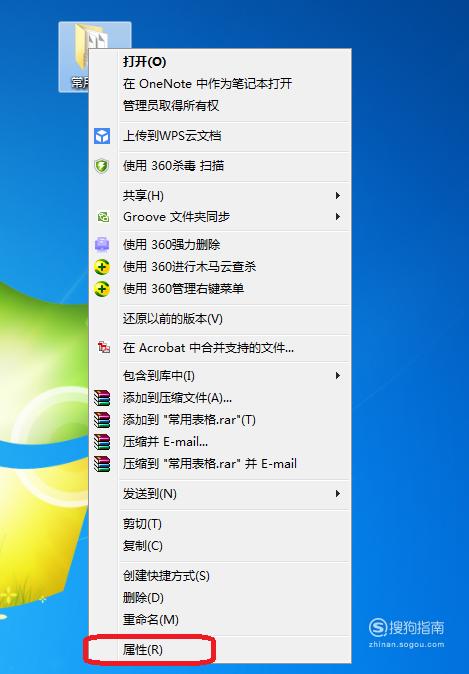Click the 360 antivirus shield icon
Screen dimensions: 469x674
pos(102,166)
